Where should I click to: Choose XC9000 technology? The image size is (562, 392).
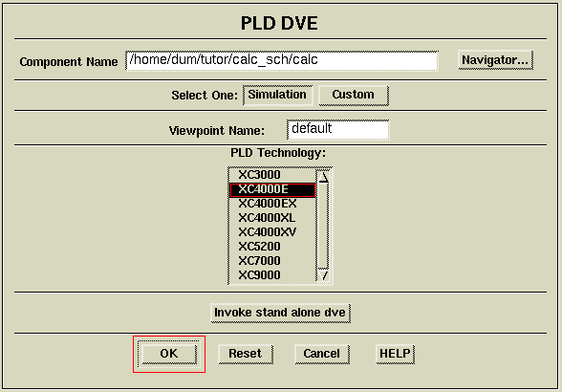coord(272,275)
